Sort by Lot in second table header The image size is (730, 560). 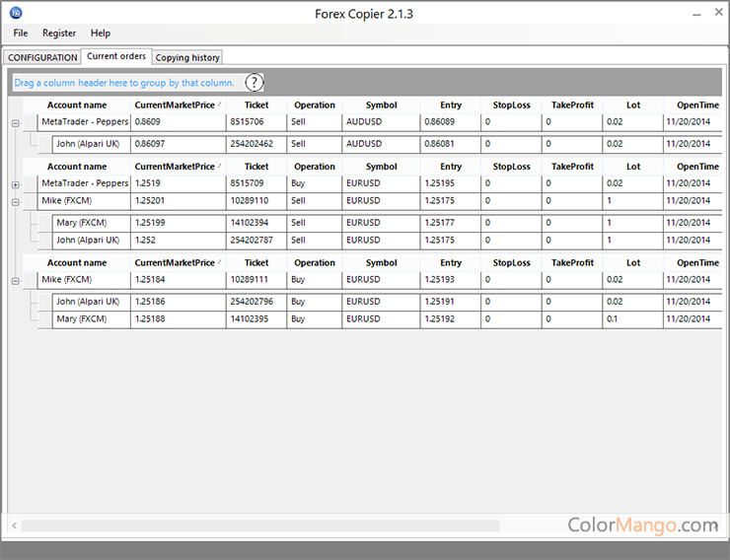tap(633, 167)
